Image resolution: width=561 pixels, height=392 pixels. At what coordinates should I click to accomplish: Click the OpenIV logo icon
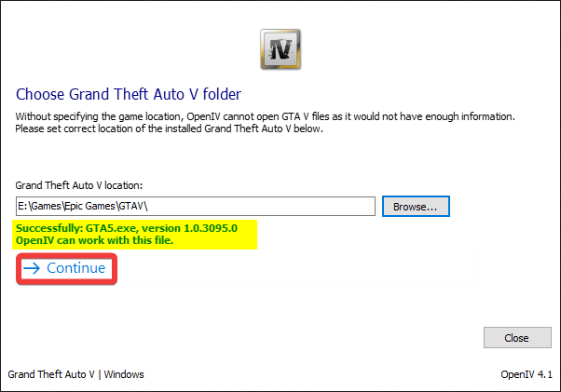[280, 49]
